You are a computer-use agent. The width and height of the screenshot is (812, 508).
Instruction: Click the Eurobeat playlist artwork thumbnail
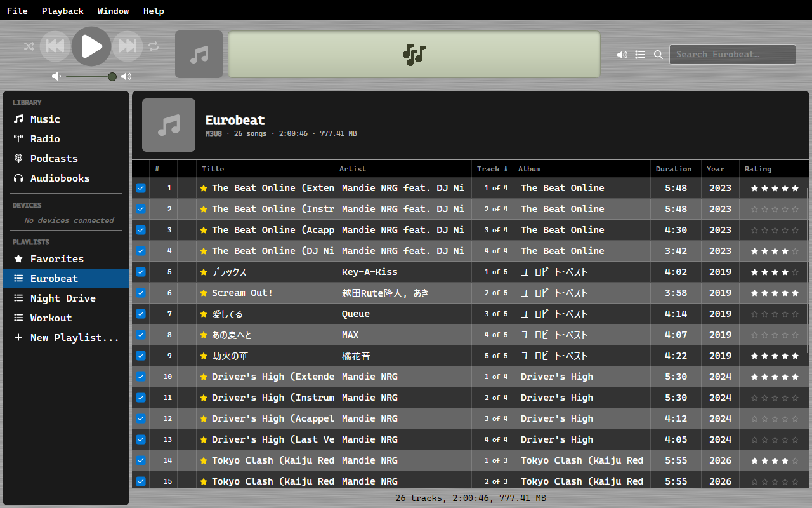169,125
